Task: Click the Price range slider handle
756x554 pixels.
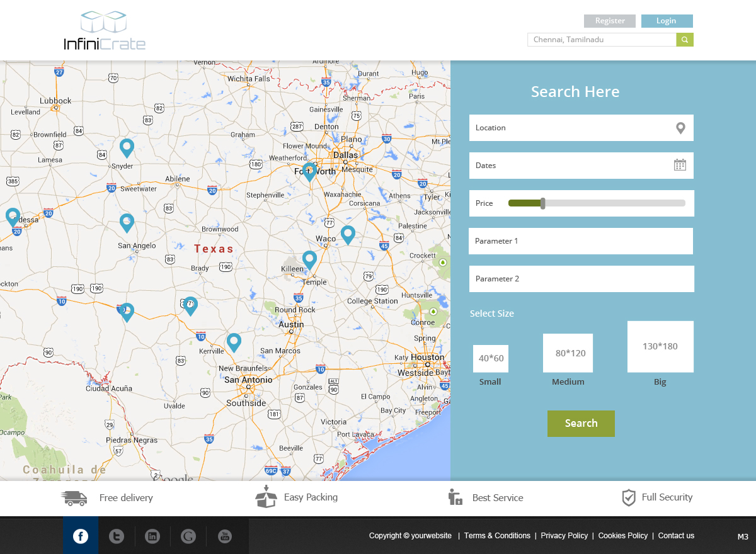Action: 541,203
